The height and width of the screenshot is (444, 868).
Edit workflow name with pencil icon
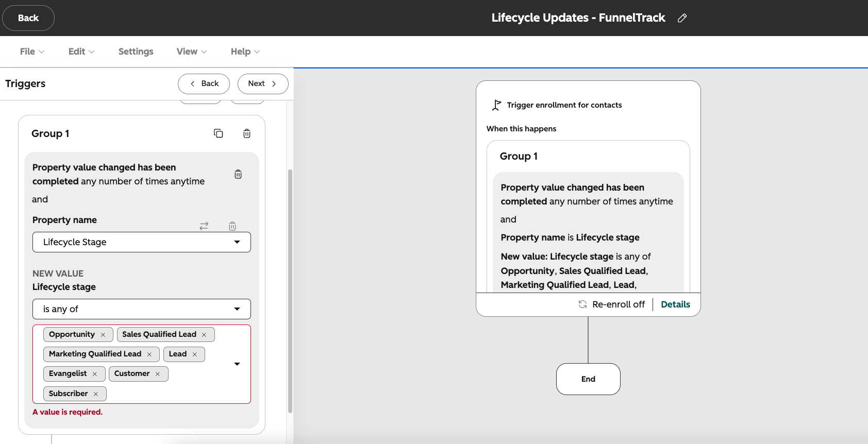[682, 18]
